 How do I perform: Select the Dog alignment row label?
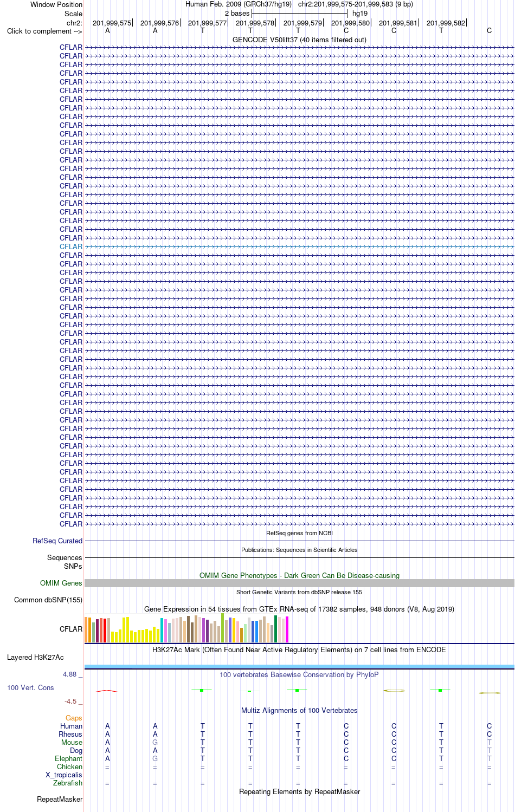click(x=76, y=750)
